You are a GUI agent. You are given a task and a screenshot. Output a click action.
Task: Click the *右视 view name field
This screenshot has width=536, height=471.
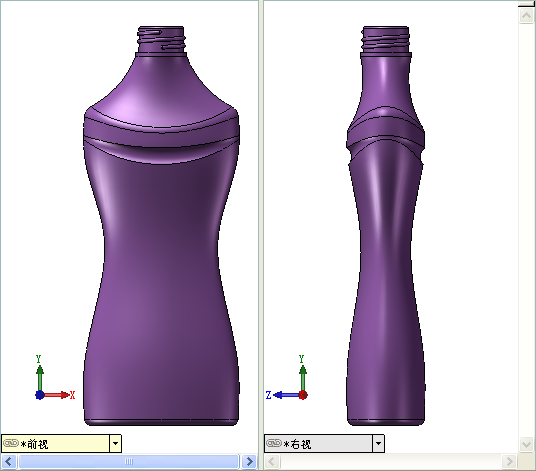(x=319, y=444)
